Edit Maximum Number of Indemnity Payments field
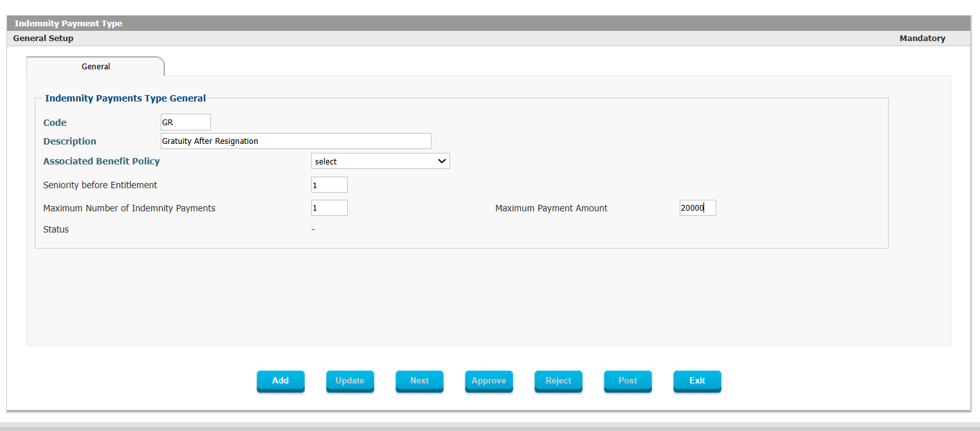Screen dimensions: 980x431 click(x=329, y=208)
